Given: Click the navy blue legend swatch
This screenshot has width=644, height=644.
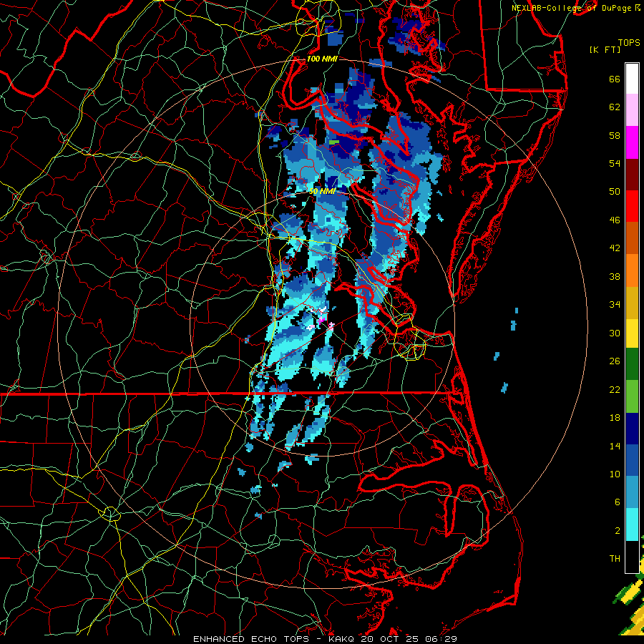Looking at the screenshot, I should pos(632,429).
